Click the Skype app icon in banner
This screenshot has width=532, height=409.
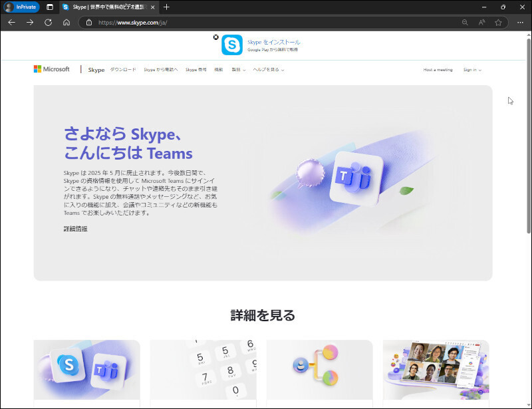232,45
